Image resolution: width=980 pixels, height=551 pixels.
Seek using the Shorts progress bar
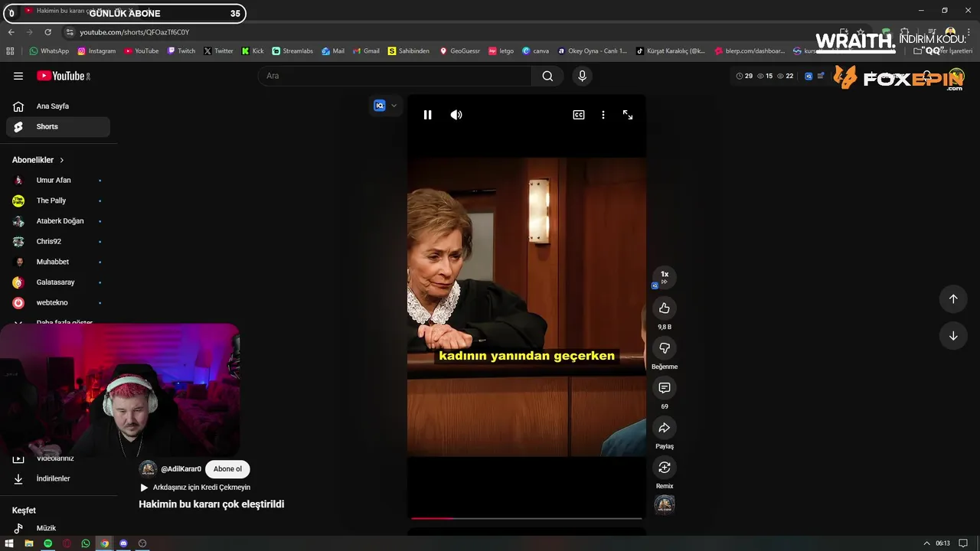tap(527, 518)
